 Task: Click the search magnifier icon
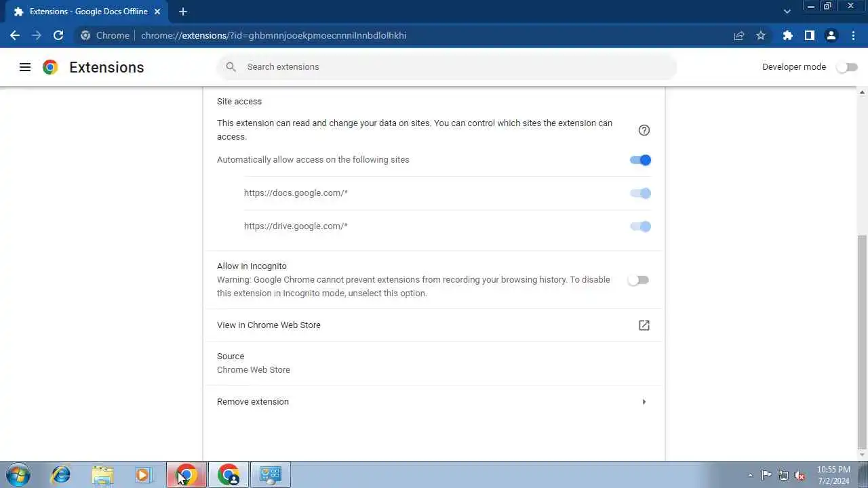231,67
